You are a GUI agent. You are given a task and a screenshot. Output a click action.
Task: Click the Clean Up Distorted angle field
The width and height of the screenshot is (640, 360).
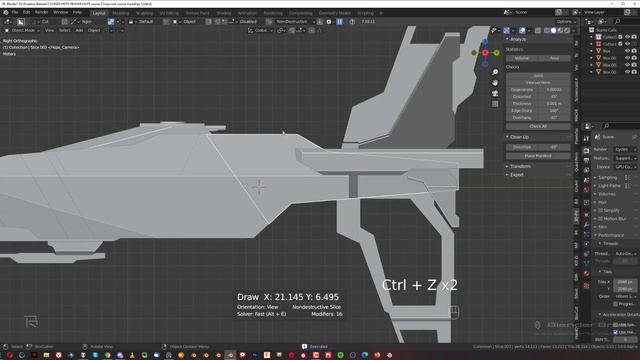(554, 147)
